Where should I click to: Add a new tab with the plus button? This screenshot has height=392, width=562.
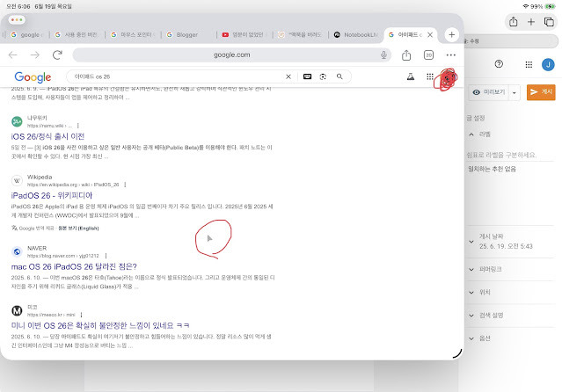tap(451, 35)
